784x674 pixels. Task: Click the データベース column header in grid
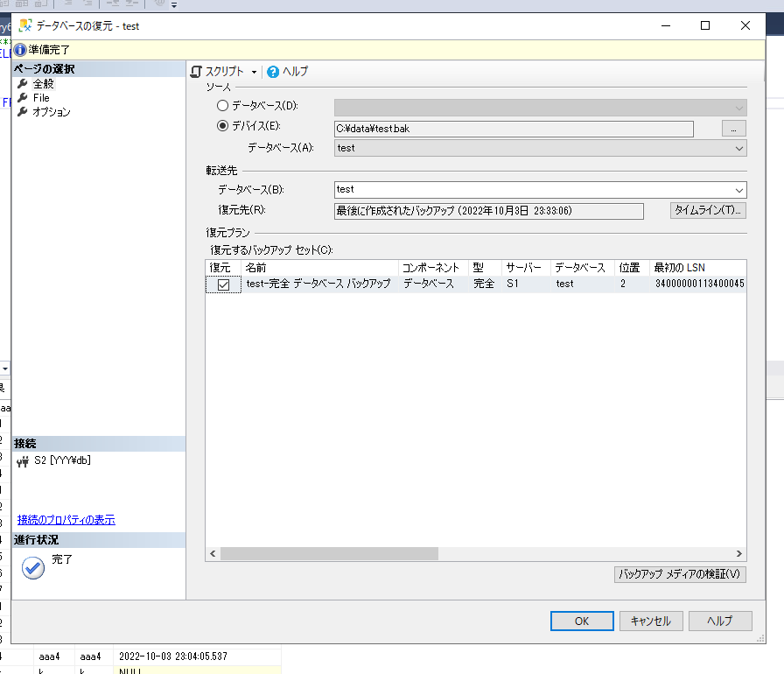click(583, 268)
